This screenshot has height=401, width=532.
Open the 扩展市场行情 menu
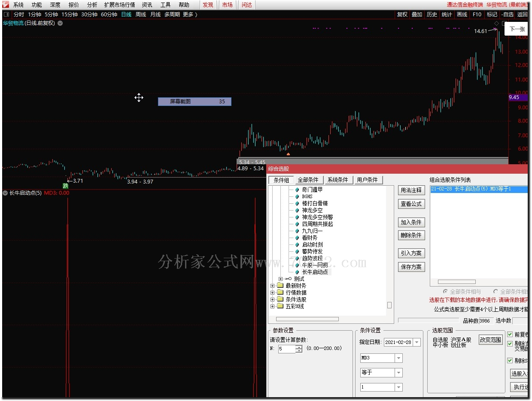[119, 5]
